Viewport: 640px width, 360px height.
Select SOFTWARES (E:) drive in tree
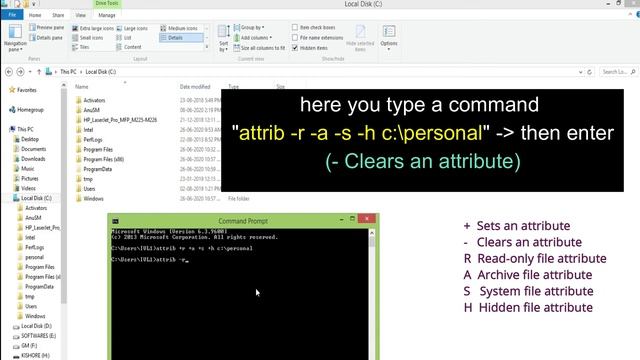point(38,336)
